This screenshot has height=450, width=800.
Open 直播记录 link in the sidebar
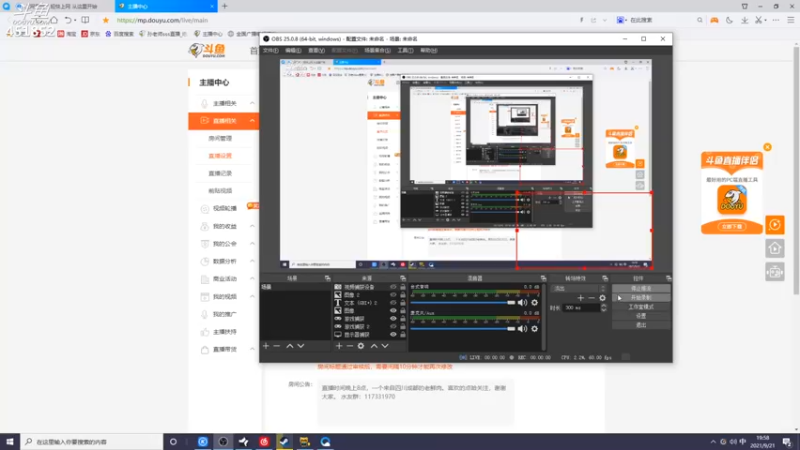tap(220, 173)
